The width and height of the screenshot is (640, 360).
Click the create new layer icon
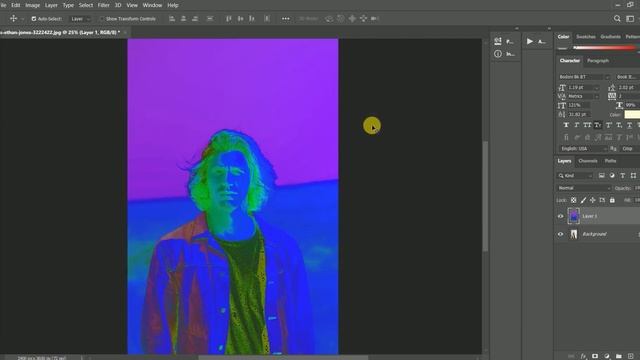[x=631, y=356]
